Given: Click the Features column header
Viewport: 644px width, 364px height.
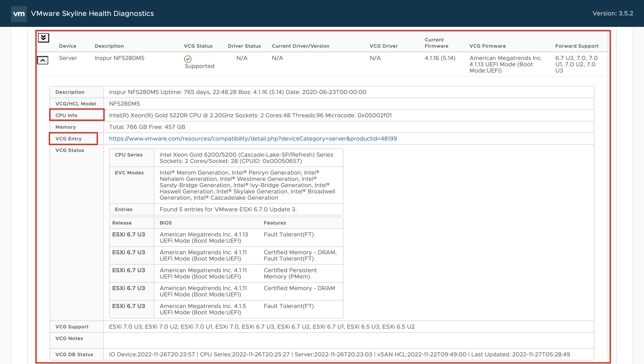Looking at the screenshot, I should point(275,223).
